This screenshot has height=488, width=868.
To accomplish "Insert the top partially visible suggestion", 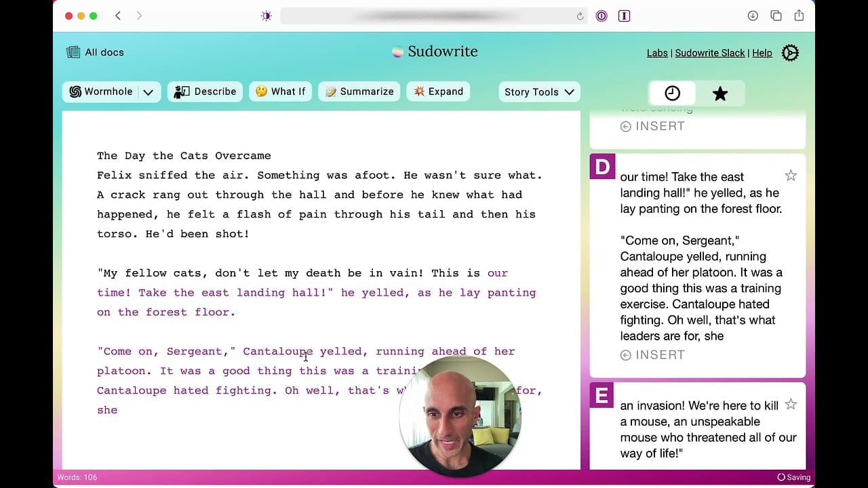I will 652,126.
